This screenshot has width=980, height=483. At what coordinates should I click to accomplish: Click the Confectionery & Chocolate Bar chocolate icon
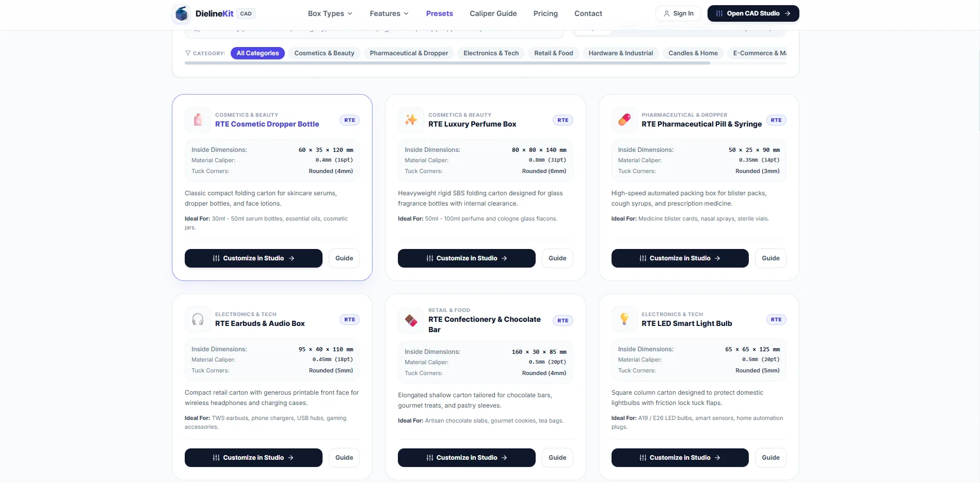[x=411, y=320]
